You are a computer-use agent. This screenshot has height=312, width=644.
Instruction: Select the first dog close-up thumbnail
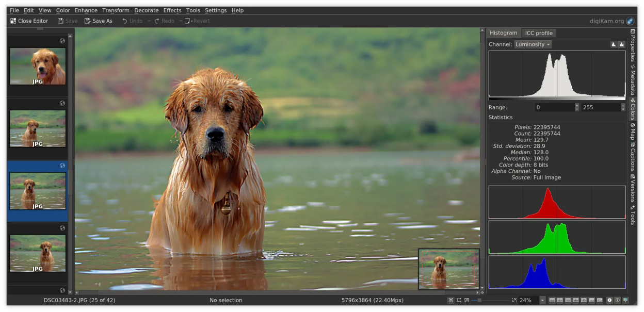38,66
